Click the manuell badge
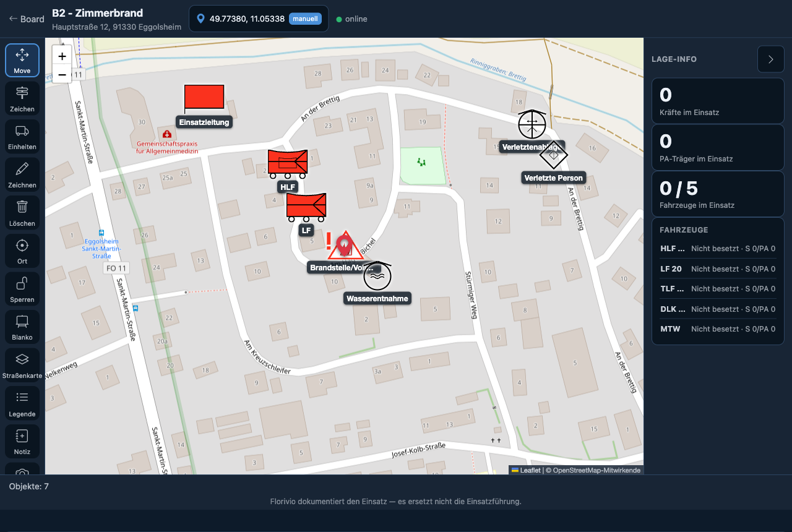The height and width of the screenshot is (532, 792). click(x=305, y=19)
